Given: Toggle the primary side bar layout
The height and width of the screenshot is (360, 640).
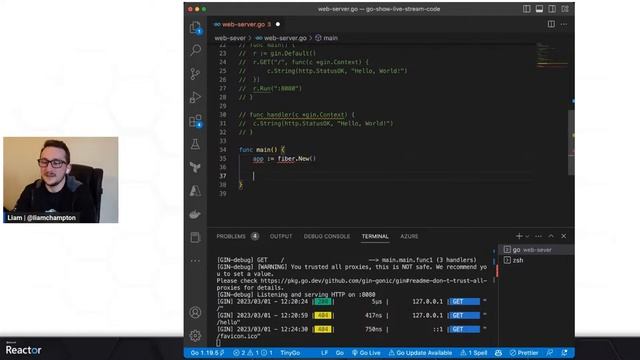Looking at the screenshot, I should point(527,9).
